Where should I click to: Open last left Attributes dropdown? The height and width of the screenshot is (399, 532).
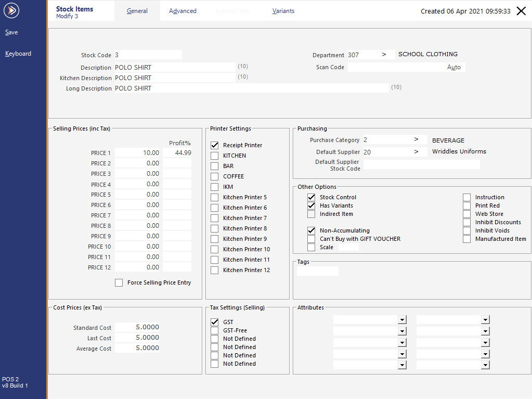tap(401, 365)
